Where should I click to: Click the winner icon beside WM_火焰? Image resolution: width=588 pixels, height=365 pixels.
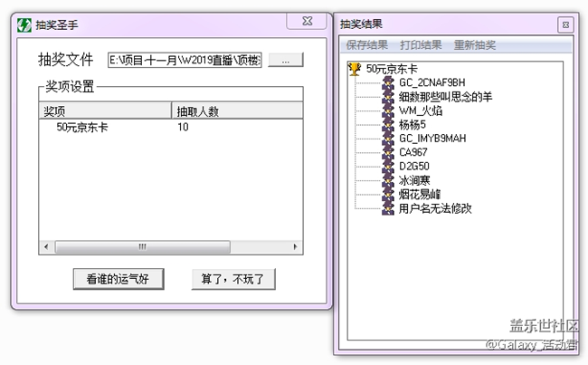click(x=388, y=110)
